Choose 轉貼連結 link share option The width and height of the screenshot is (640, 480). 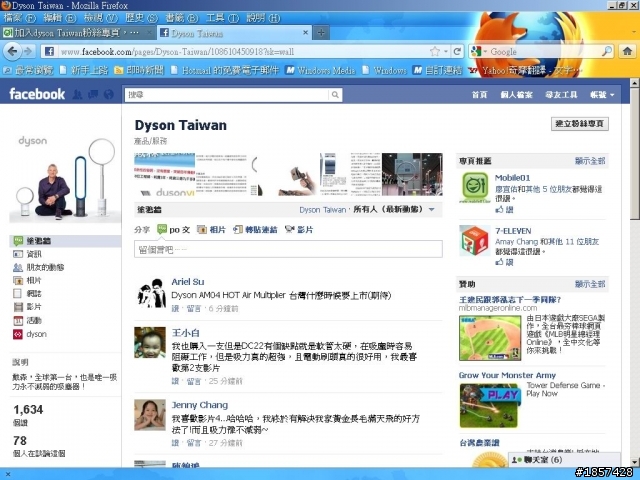pyautogui.click(x=255, y=230)
